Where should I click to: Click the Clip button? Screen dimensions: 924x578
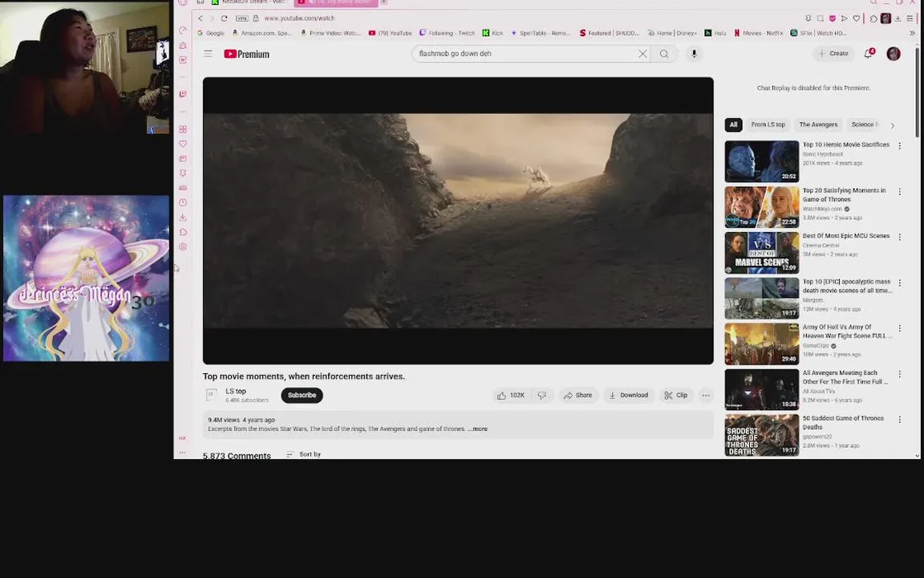[676, 395]
